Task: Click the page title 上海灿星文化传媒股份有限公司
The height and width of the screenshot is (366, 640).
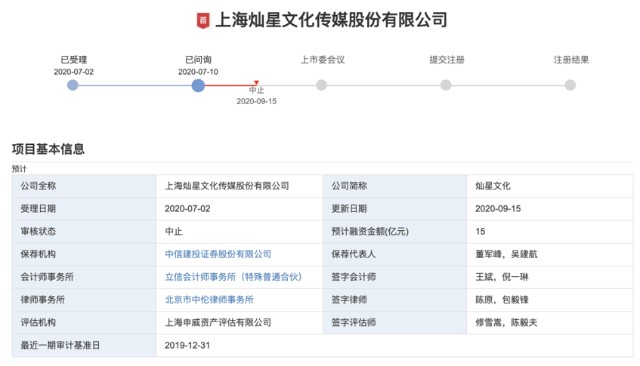Action: [x=331, y=20]
